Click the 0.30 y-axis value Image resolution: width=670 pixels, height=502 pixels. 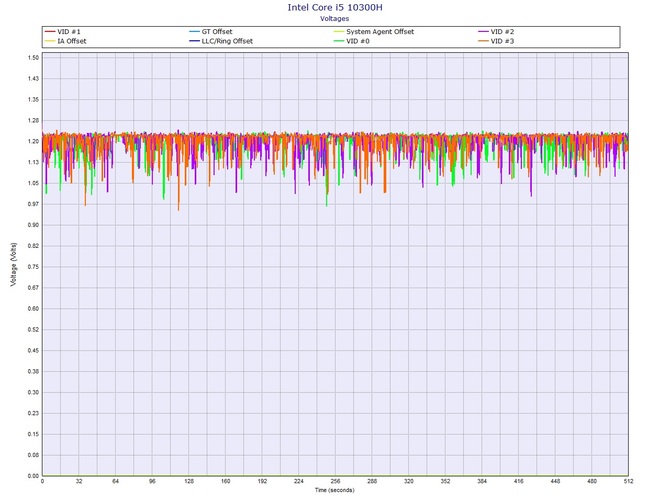click(x=33, y=392)
